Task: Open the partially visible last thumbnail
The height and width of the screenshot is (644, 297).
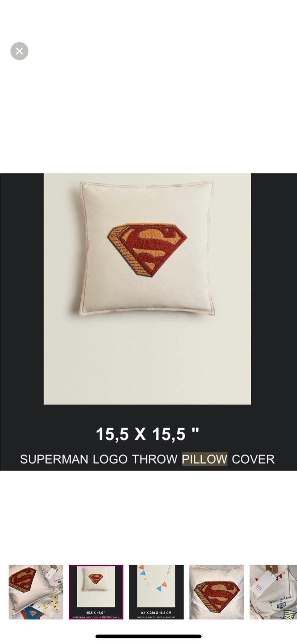Action: (x=273, y=592)
